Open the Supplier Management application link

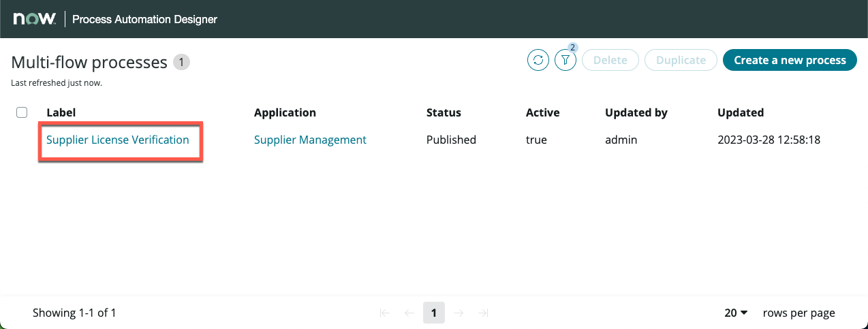click(310, 140)
